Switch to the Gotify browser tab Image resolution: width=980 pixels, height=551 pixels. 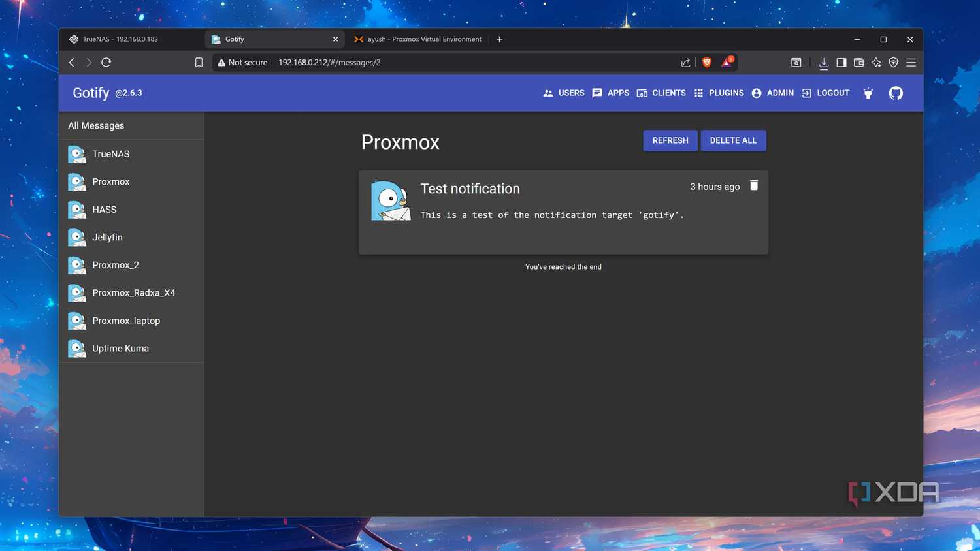(x=274, y=39)
